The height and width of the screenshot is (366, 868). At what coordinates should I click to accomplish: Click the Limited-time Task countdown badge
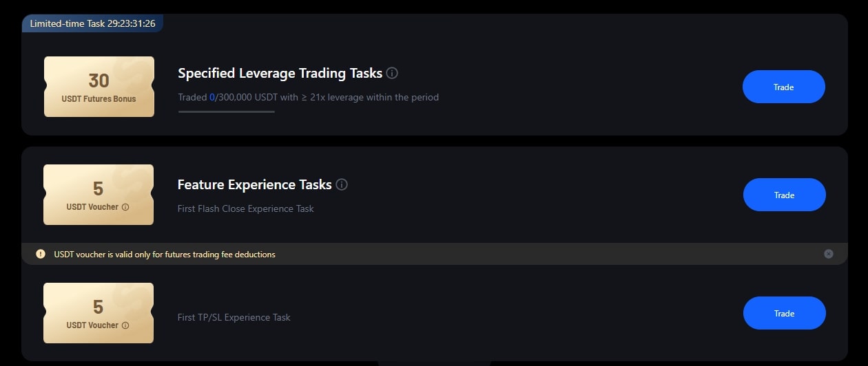pyautogui.click(x=92, y=23)
